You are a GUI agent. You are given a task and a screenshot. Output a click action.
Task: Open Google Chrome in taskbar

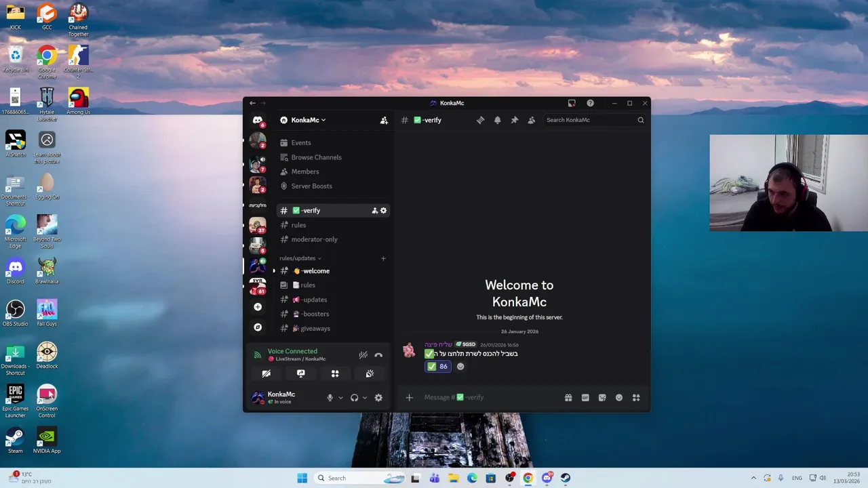(x=528, y=479)
